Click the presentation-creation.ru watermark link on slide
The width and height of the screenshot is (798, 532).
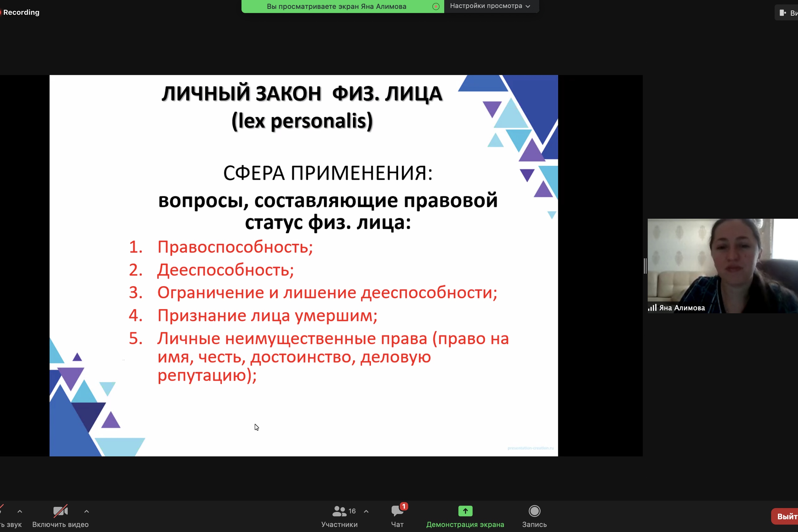click(530, 448)
